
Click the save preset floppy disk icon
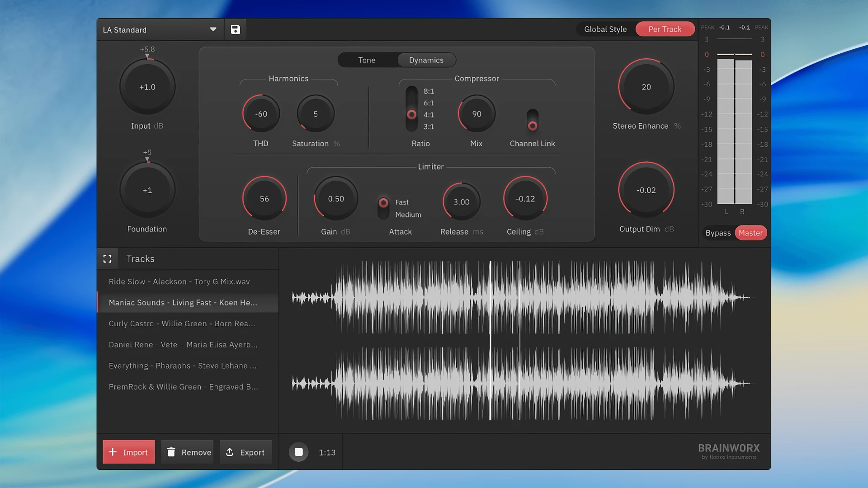[x=235, y=29]
